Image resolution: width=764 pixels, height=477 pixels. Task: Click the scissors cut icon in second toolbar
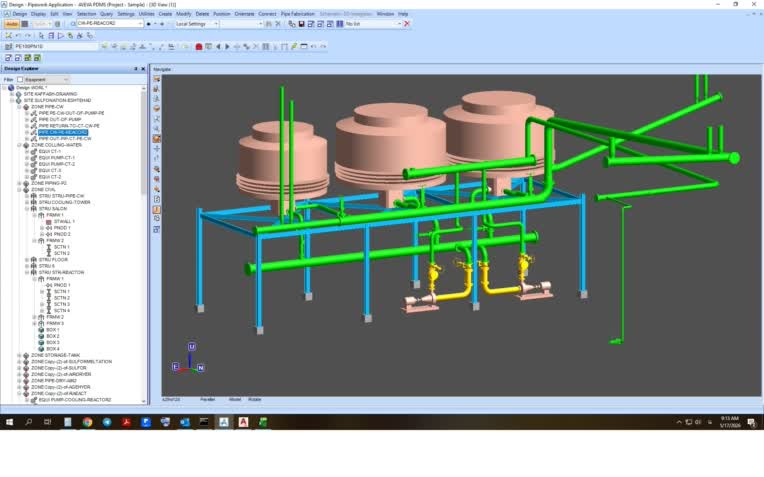(80, 35)
